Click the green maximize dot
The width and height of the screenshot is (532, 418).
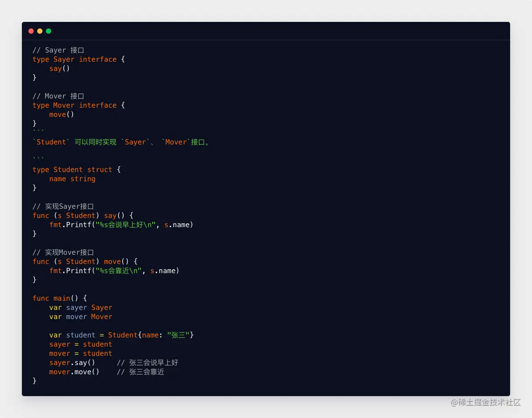tap(49, 31)
